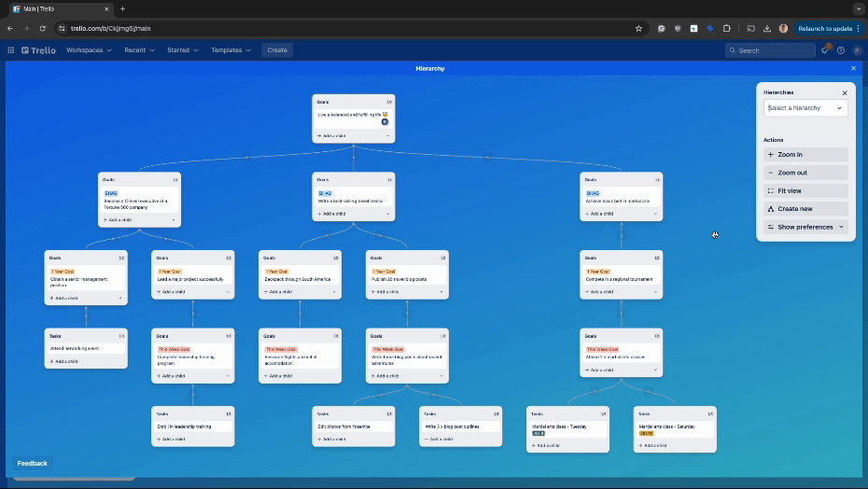Open a new browser tab with the plus icon
This screenshot has height=489, width=868.
point(123,8)
